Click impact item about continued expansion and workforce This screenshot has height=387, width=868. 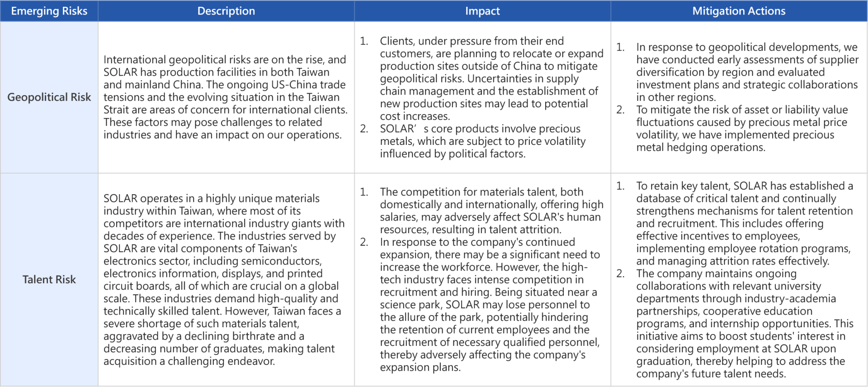tap(489, 305)
